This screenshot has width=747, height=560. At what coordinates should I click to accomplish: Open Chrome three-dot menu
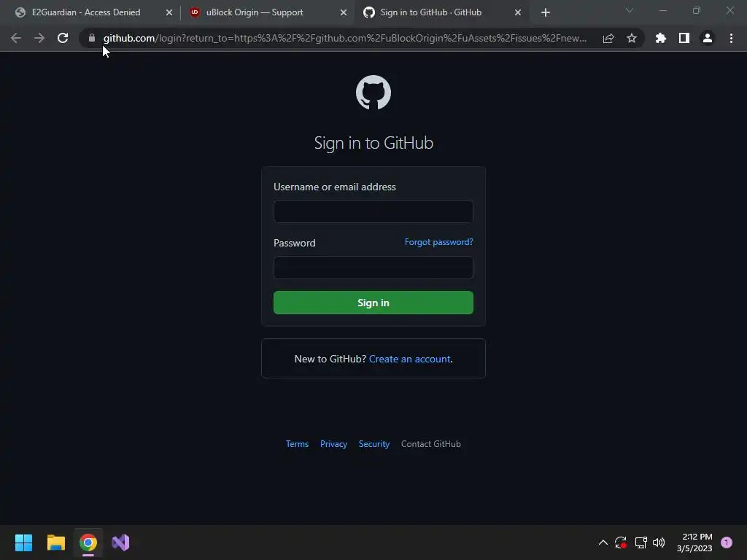[x=731, y=38]
